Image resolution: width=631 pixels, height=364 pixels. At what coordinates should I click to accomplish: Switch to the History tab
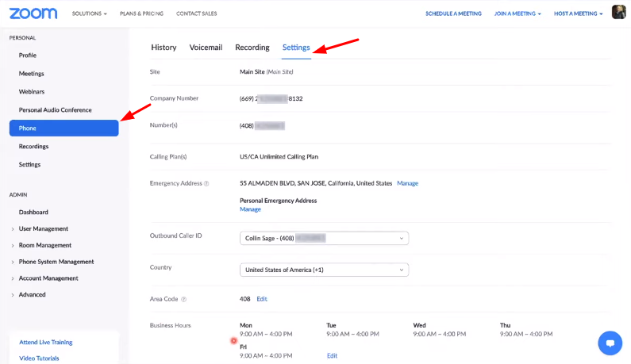(164, 48)
